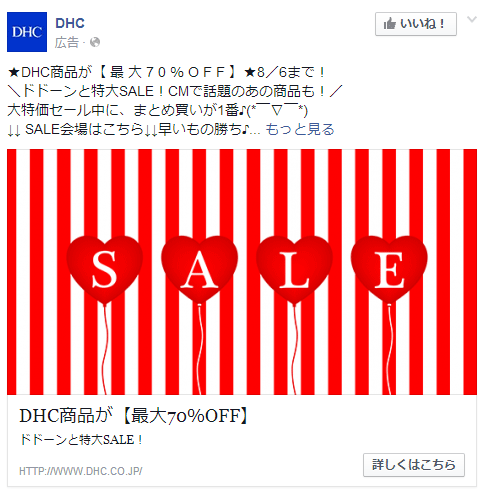Click the L heart balloon
The height and width of the screenshot is (489, 487).
294,269
